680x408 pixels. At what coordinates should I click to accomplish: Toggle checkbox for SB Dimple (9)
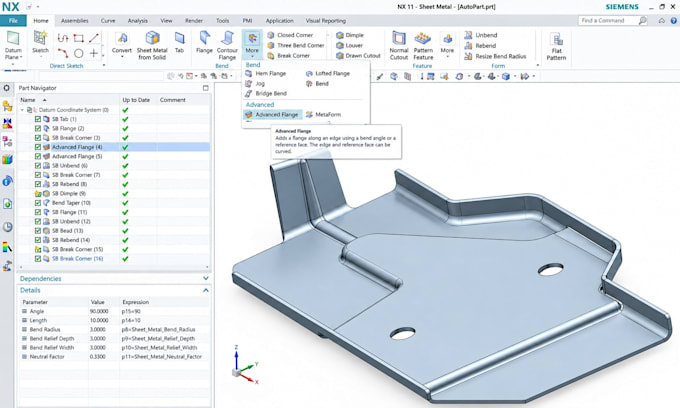38,193
